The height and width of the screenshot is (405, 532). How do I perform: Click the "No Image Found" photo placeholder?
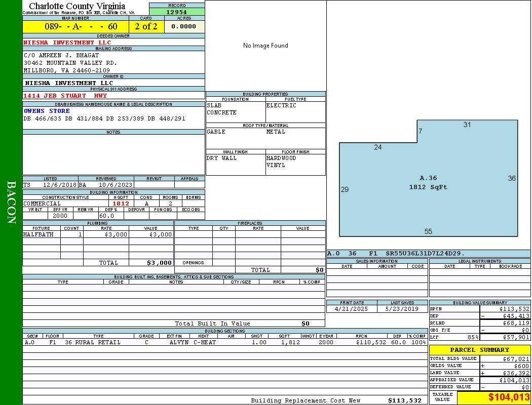coord(265,46)
